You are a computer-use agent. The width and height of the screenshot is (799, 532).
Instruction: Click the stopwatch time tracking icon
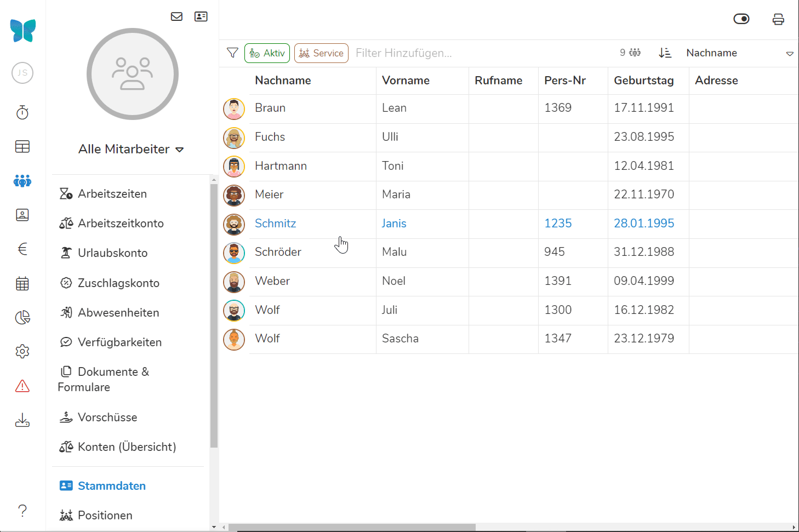point(22,112)
